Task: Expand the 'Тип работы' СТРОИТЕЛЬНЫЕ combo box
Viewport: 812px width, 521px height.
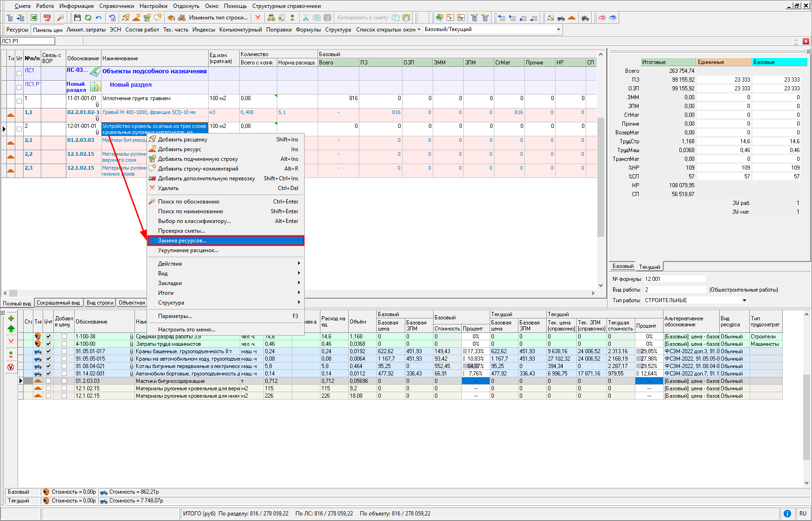Action: [x=744, y=300]
